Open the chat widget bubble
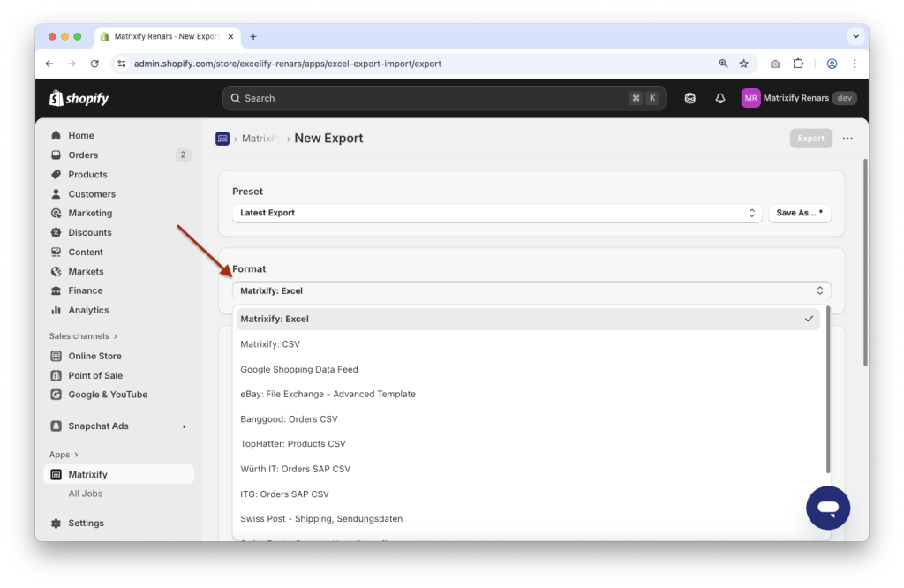Screen dimensions: 904x588 coord(827,508)
